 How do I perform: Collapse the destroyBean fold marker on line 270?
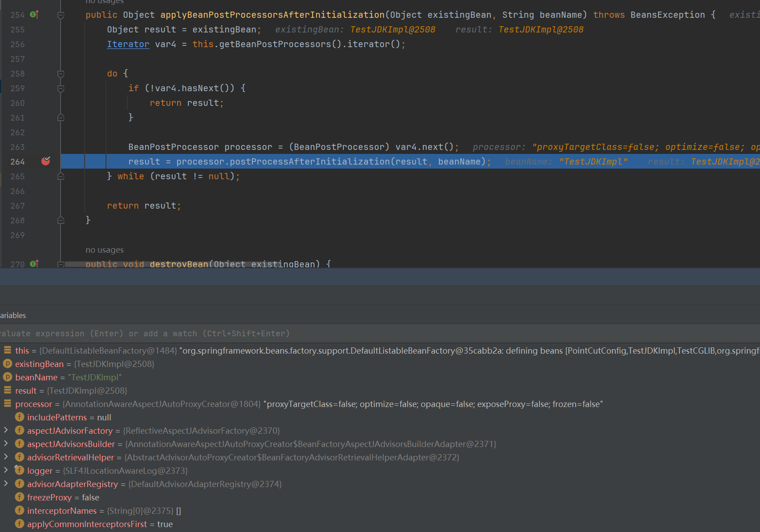(x=61, y=264)
